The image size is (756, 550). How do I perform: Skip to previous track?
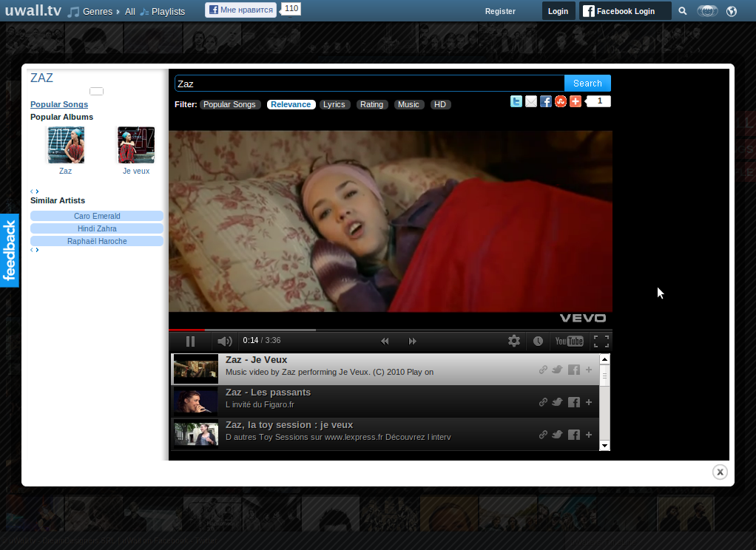pyautogui.click(x=384, y=342)
